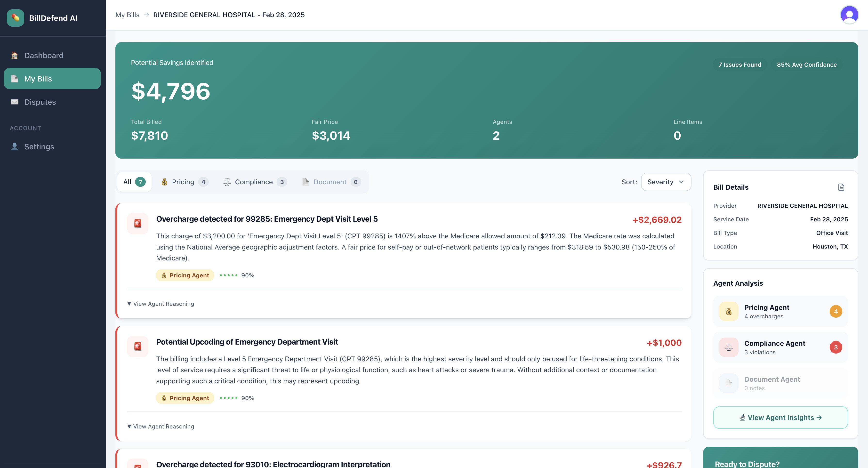The width and height of the screenshot is (868, 468).
Task: Go to My Bills breadcrumb link
Action: pos(127,15)
